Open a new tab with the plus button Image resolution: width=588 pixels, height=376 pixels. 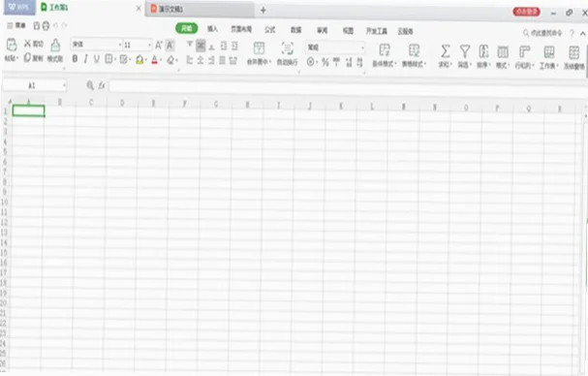tap(263, 10)
